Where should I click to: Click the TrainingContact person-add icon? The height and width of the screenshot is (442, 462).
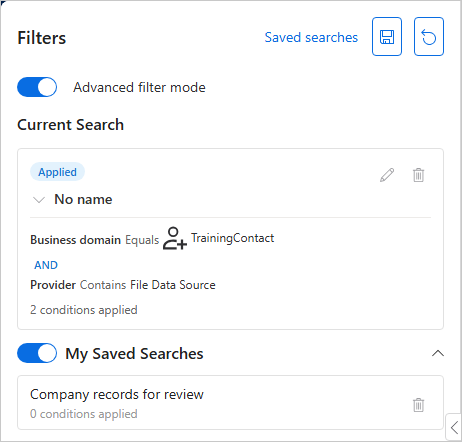click(x=174, y=238)
